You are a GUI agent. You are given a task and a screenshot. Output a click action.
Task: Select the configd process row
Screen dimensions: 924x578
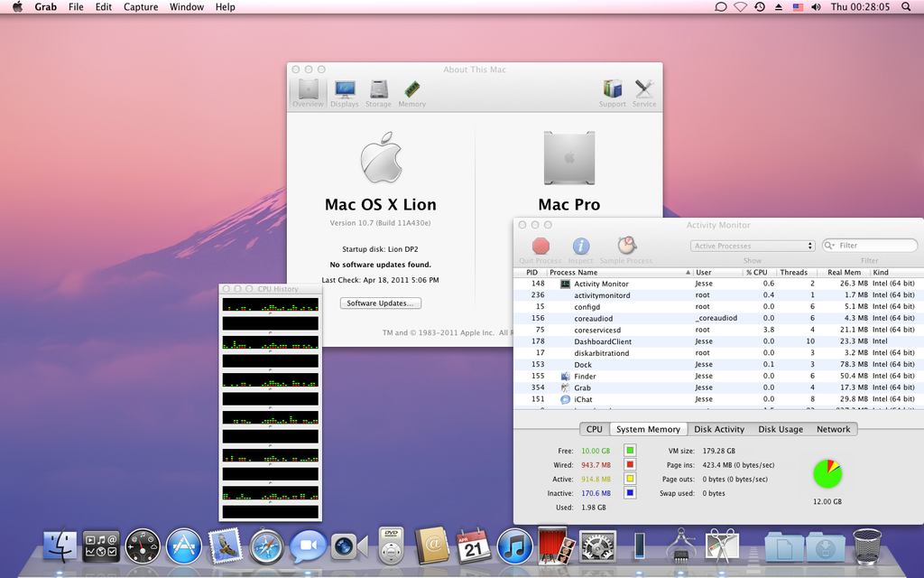[x=718, y=307]
